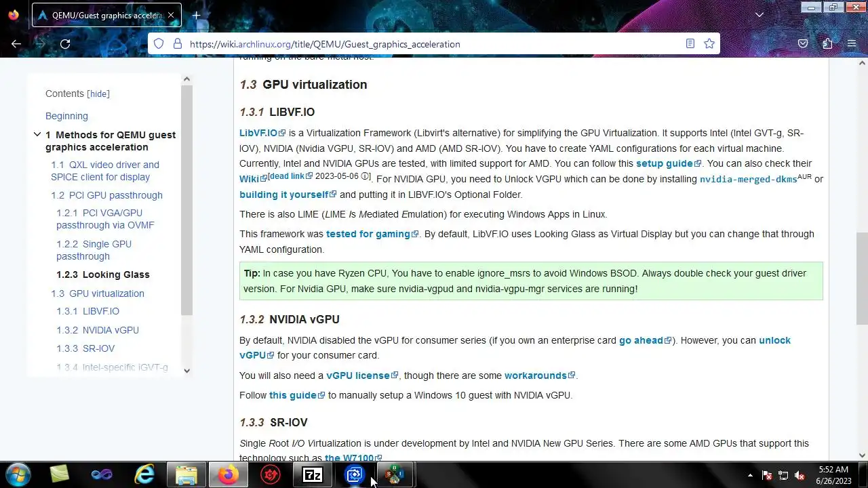The width and height of the screenshot is (868, 488).
Task: Open the vGPU license link
Action: (x=362, y=375)
